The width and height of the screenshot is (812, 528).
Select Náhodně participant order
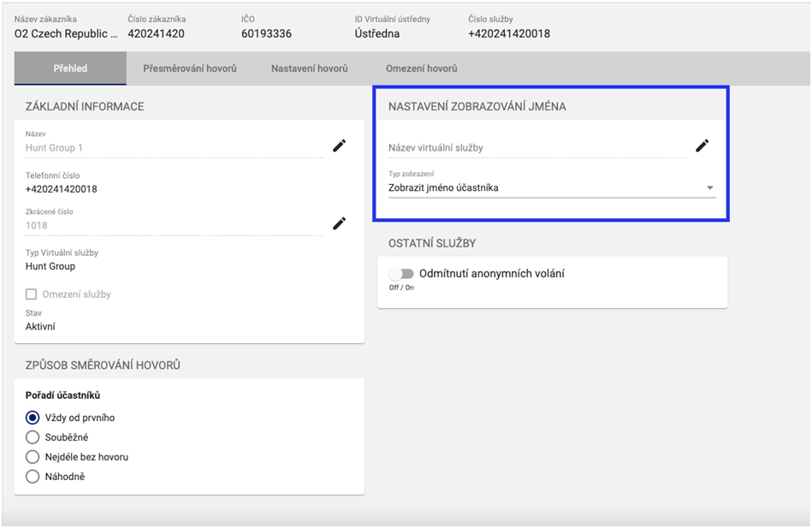pos(33,477)
